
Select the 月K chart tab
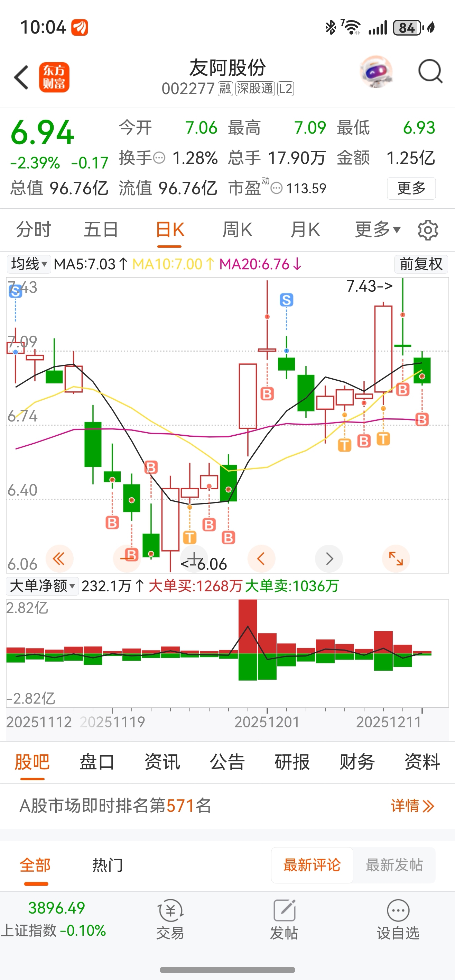(305, 230)
